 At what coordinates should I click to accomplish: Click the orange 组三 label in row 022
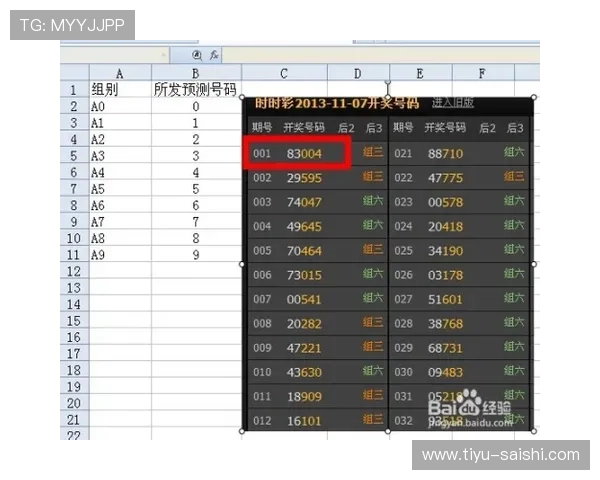[514, 176]
